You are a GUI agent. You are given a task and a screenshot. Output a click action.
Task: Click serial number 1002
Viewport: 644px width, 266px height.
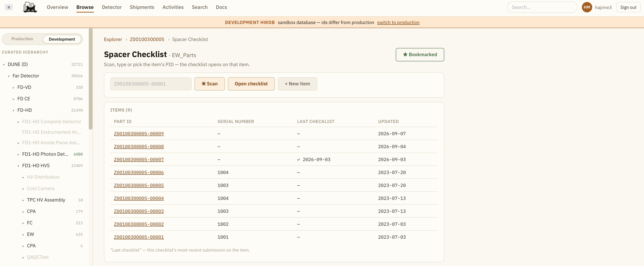tap(223, 224)
